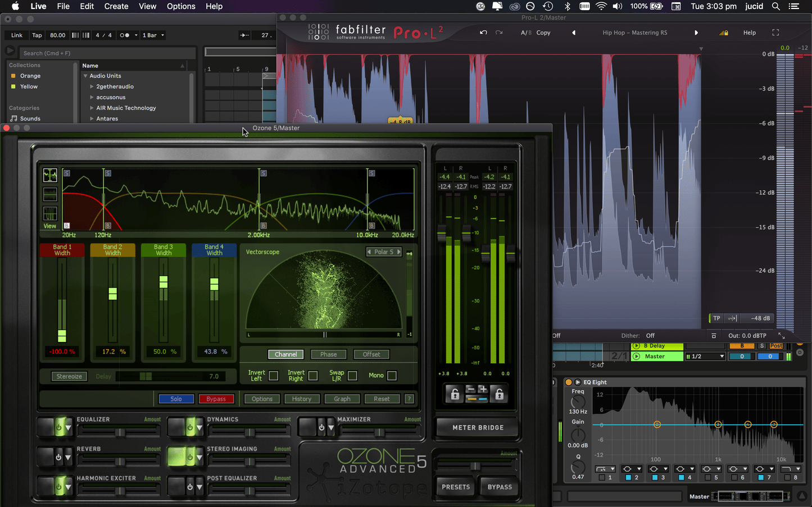
Task: Enable the Mono checkbox in Ozone
Action: [391, 375]
